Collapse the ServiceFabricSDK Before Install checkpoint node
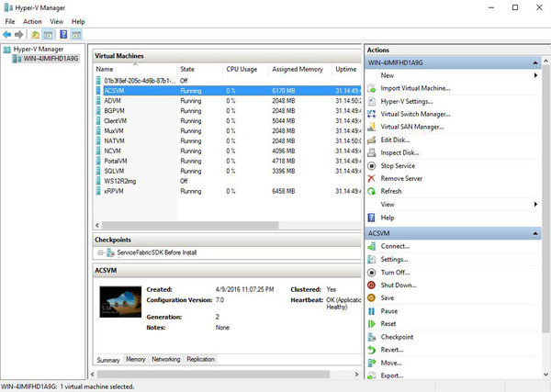 tap(100, 252)
